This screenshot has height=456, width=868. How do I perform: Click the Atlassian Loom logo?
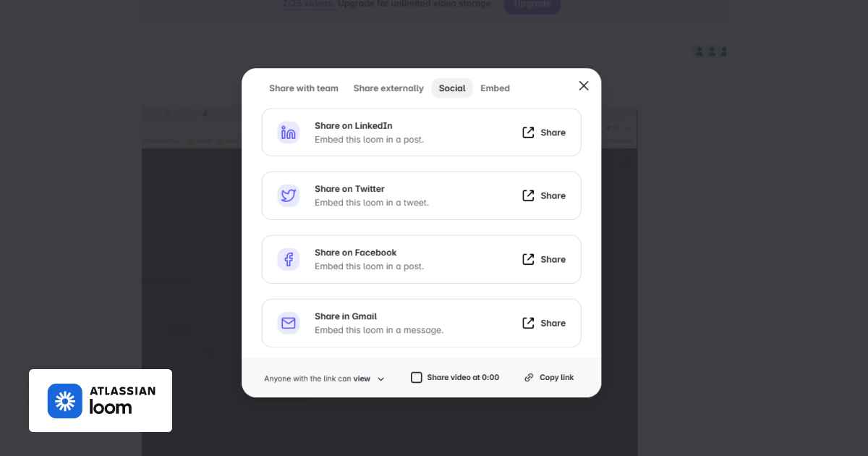point(101,401)
